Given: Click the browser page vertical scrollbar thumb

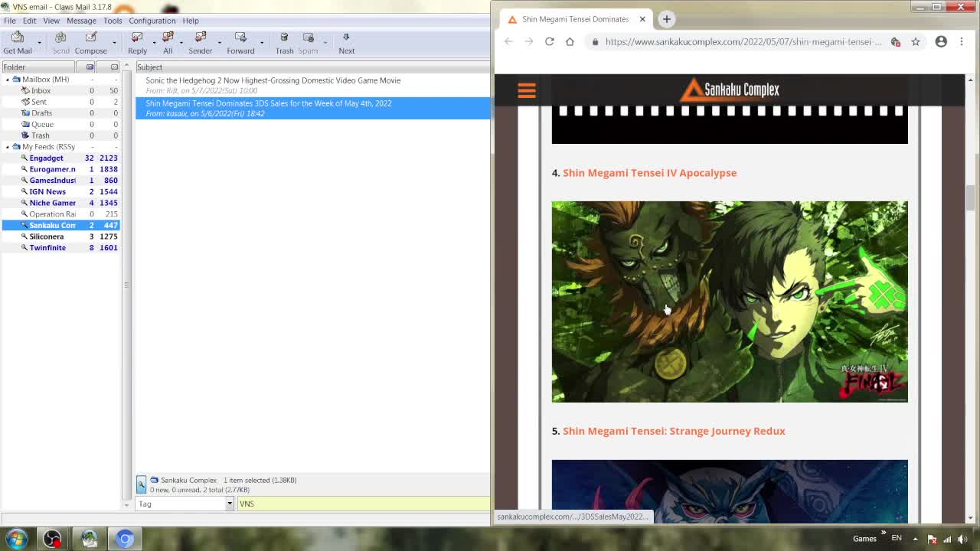Looking at the screenshot, I should [x=970, y=197].
